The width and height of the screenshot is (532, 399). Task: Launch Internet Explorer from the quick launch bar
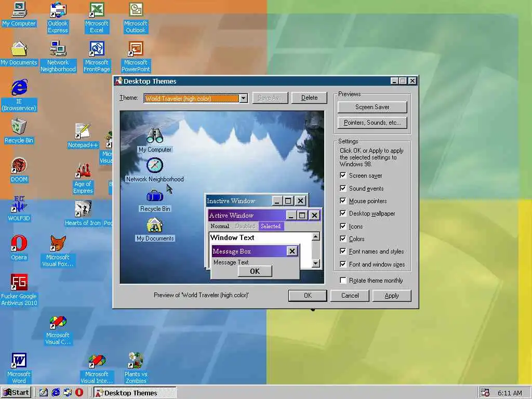click(55, 393)
